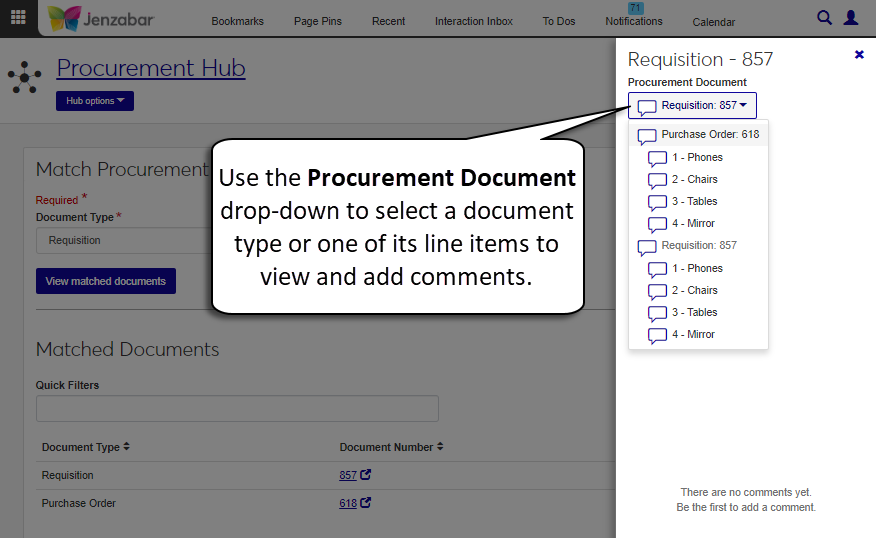
Task: Follow the Procurement Hub title link
Action: click(x=151, y=68)
